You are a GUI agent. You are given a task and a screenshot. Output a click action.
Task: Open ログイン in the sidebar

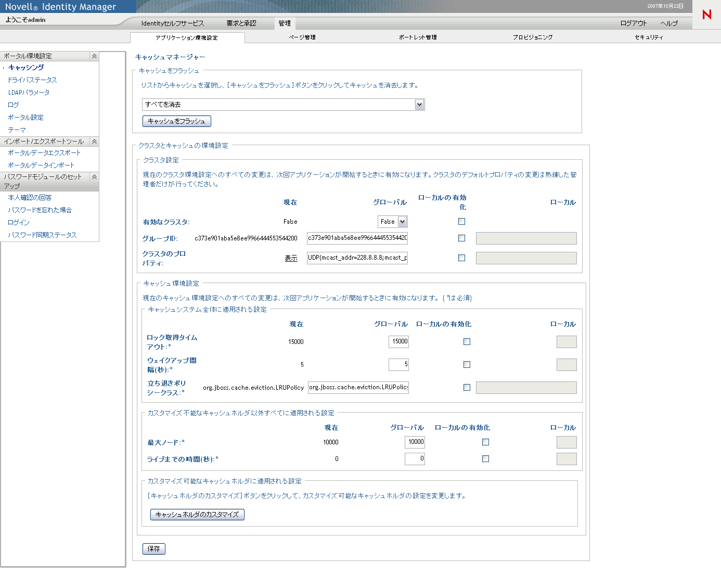tap(19, 223)
